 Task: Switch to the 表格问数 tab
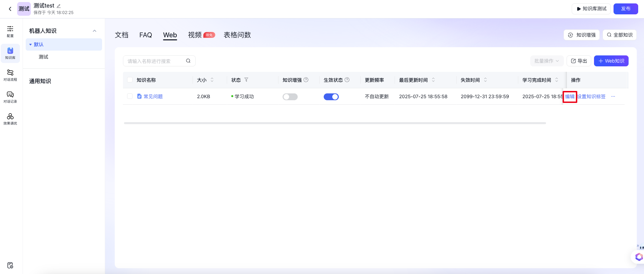[x=237, y=35]
